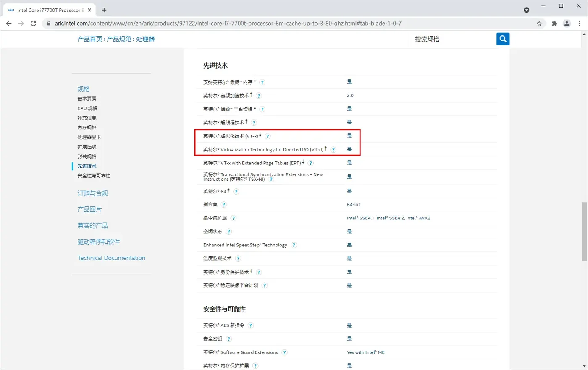The image size is (588, 370).
Task: Go to 产品规范 breadcrumb
Action: (119, 39)
